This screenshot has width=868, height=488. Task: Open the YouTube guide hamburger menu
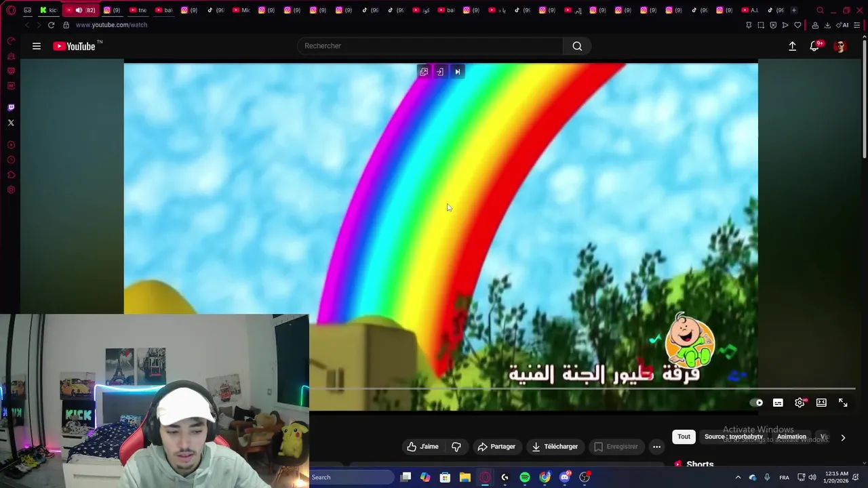pos(37,46)
